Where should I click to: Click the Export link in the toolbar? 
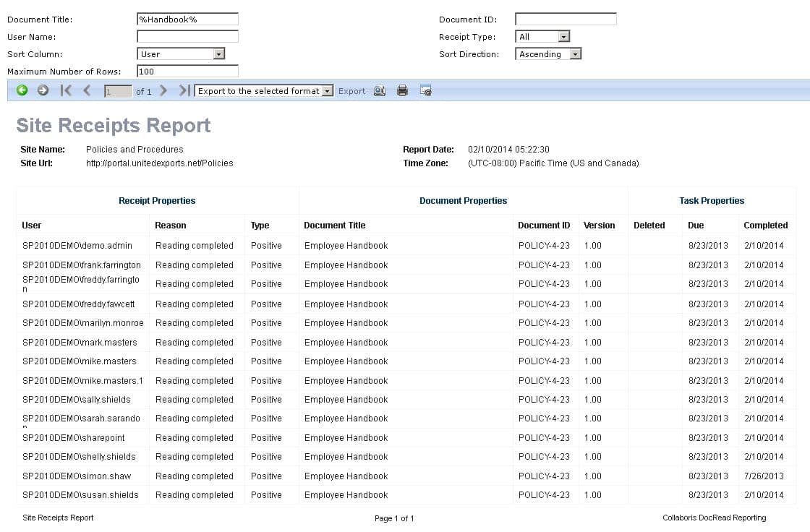351,90
